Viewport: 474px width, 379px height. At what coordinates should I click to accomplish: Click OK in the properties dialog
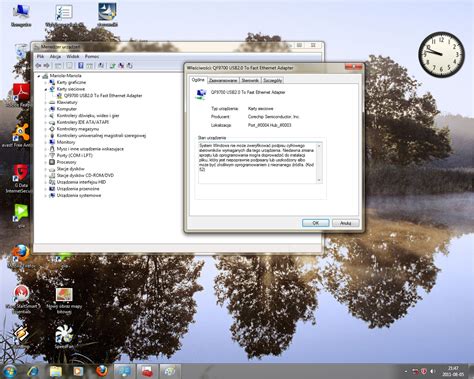pos(316,223)
